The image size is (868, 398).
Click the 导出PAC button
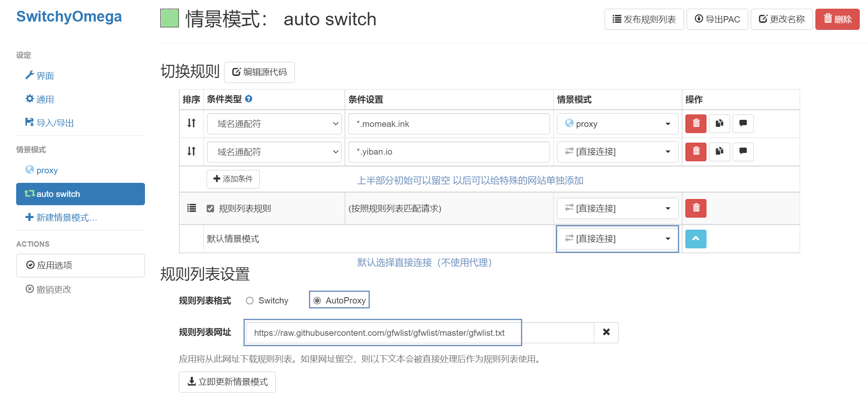(x=717, y=19)
